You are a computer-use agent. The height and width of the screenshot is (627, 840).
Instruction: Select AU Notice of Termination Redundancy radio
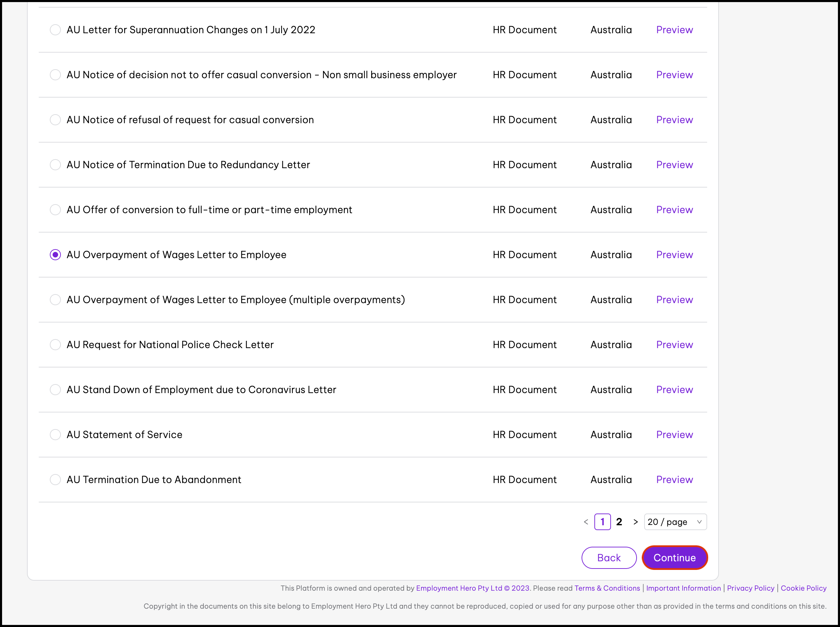coord(55,165)
